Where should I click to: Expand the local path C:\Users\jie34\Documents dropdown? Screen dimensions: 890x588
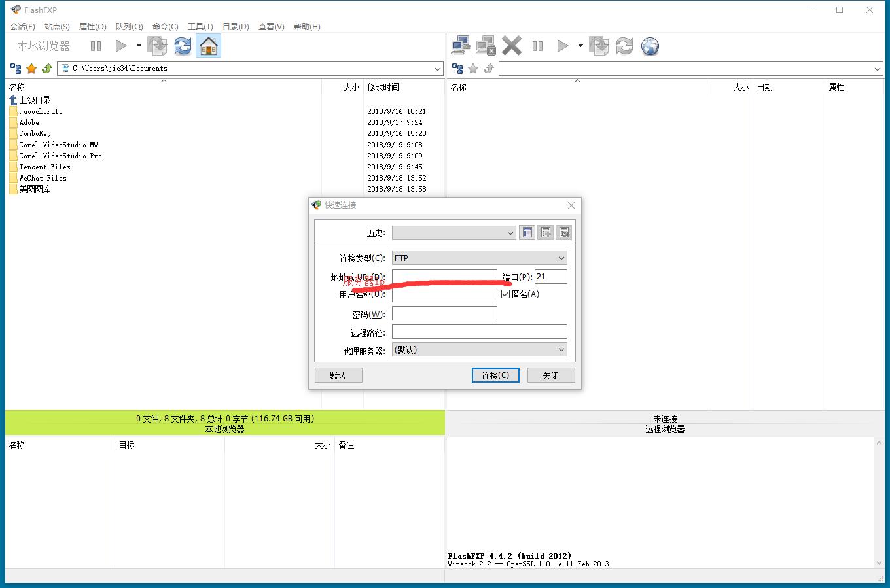coord(438,69)
